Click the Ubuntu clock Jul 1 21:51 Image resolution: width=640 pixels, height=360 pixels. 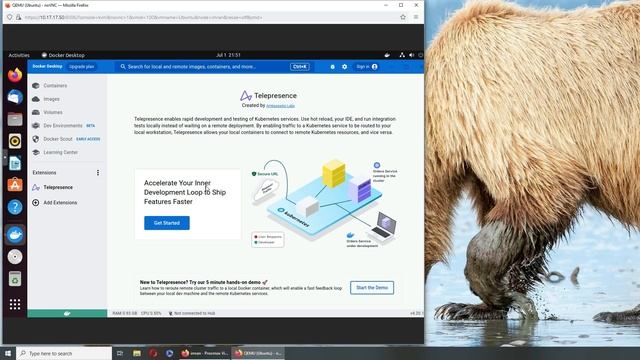click(x=228, y=55)
